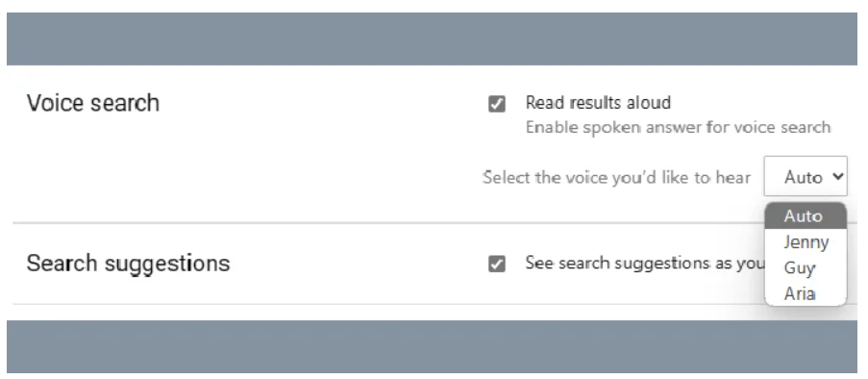The height and width of the screenshot is (379, 868).
Task: Click the Search suggestions section heading
Action: click(x=128, y=264)
